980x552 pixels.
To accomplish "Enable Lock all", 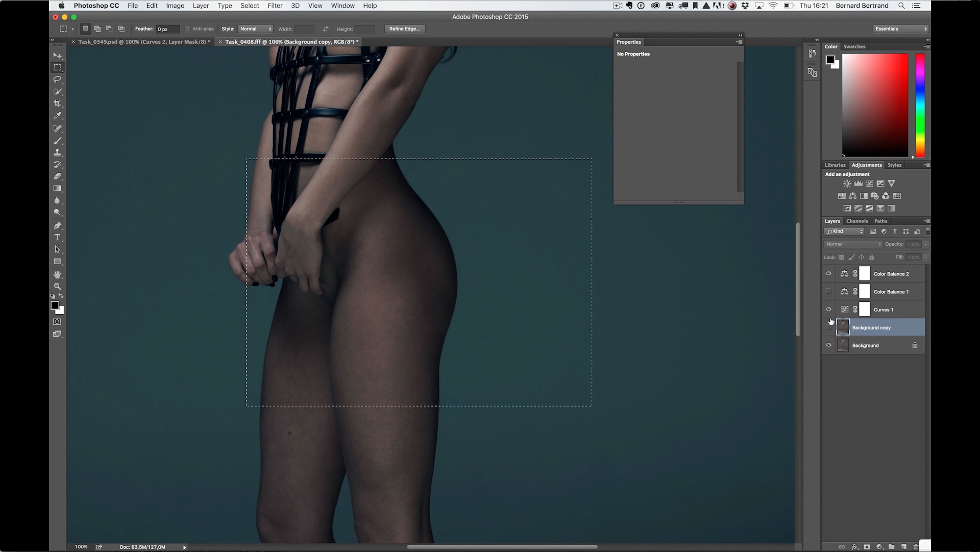I will pos(872,257).
